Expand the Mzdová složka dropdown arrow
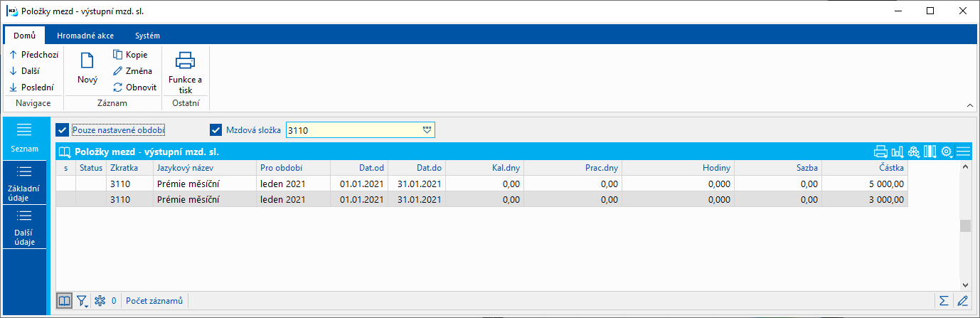Image resolution: width=980 pixels, height=318 pixels. 427,130
